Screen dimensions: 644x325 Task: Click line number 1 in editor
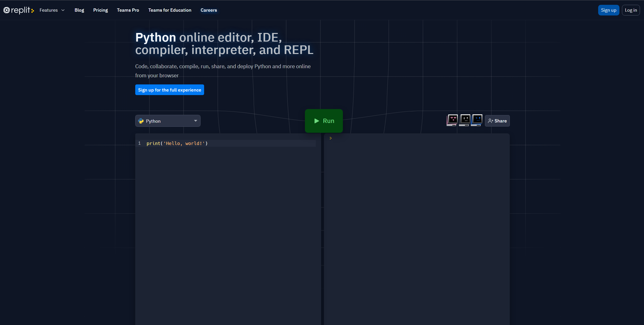[139, 143]
